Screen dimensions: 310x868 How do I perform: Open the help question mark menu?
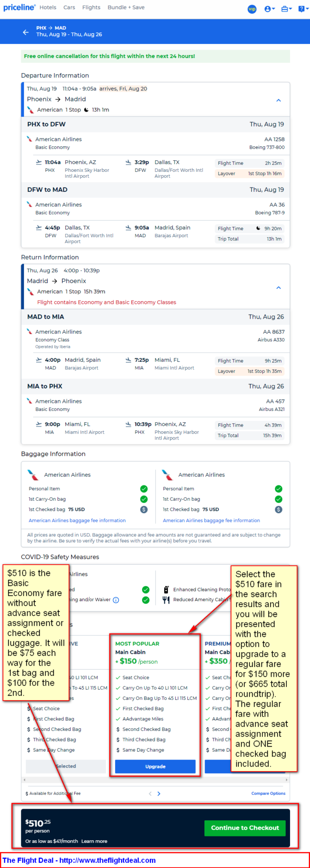302,9
